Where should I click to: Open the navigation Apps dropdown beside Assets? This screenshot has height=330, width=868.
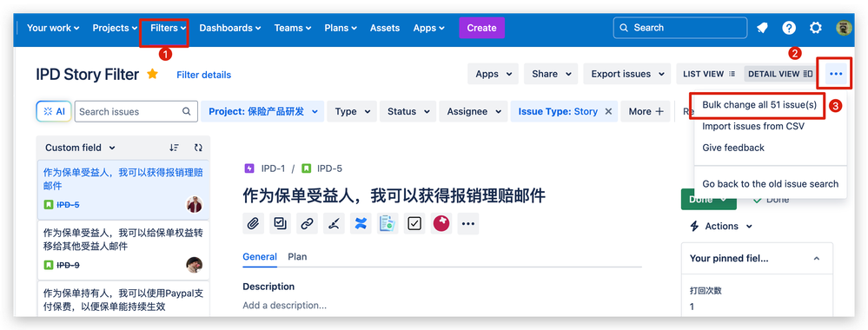tap(428, 28)
